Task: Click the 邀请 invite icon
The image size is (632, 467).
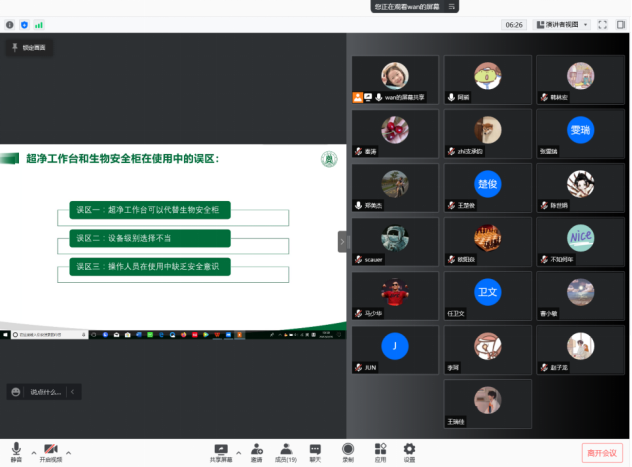Action: click(x=257, y=450)
